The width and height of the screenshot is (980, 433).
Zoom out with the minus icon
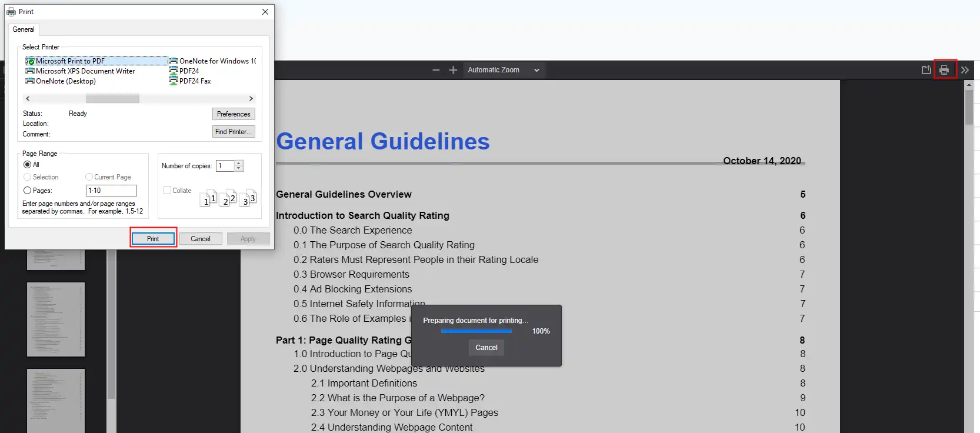(x=436, y=70)
